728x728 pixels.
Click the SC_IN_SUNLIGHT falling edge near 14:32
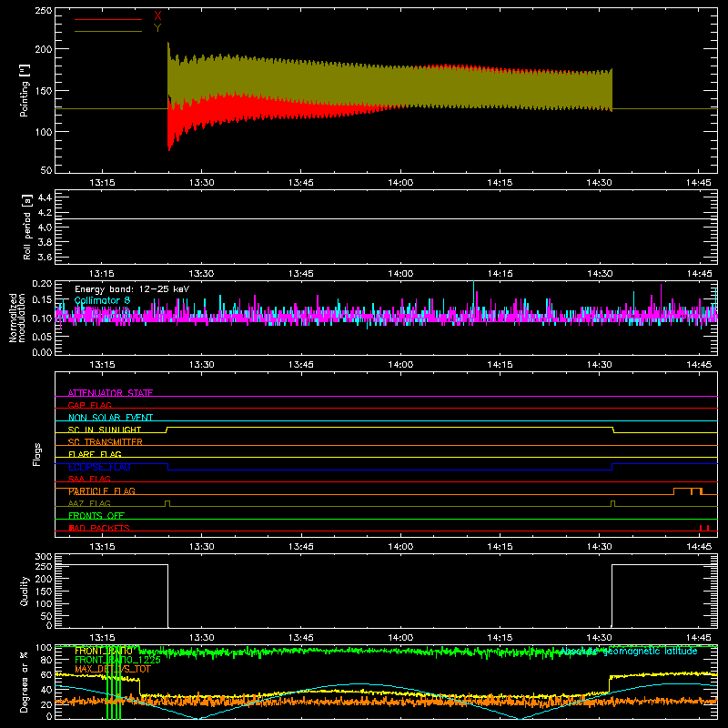[613, 430]
